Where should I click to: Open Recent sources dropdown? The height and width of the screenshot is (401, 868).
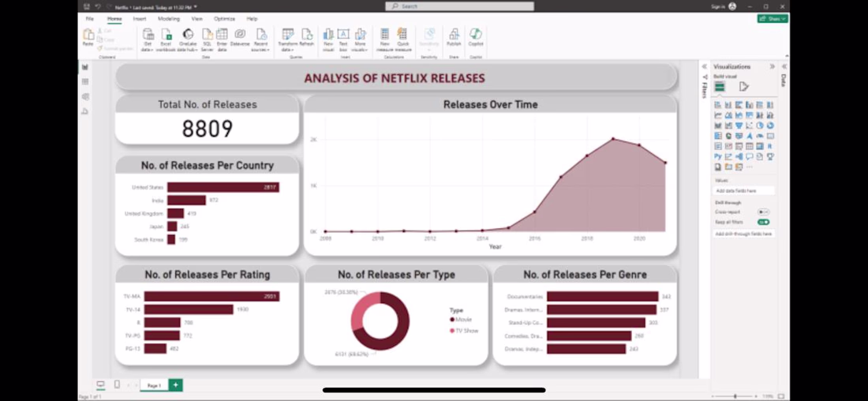(x=260, y=40)
